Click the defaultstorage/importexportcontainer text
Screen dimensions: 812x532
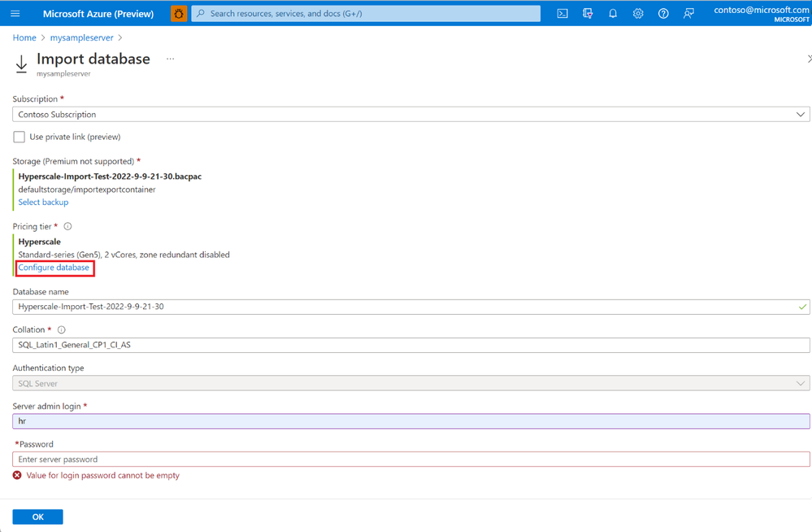87,190
